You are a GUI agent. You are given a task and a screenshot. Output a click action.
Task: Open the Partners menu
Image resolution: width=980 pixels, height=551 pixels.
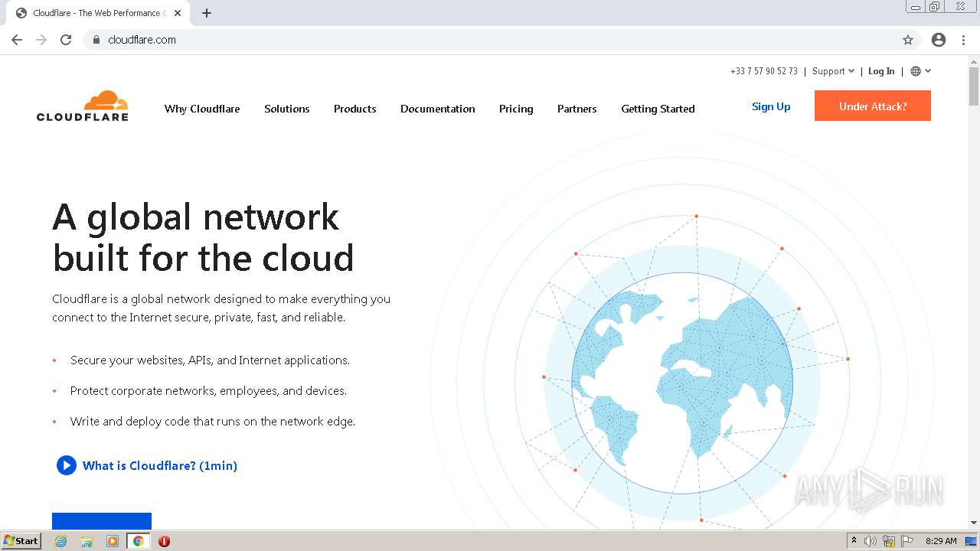tap(577, 109)
